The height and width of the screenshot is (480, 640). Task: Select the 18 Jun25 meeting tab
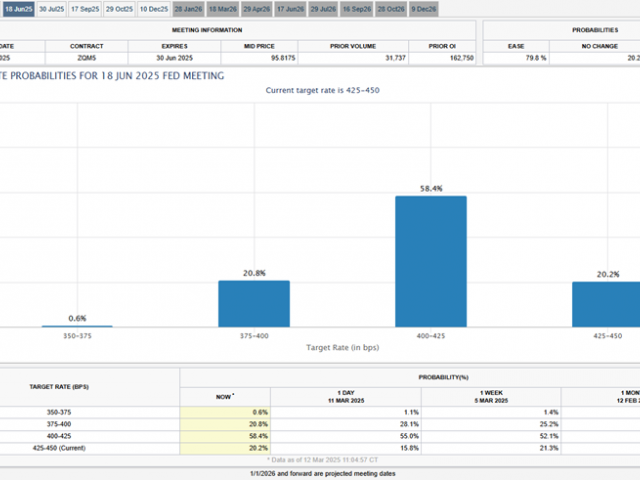tap(17, 9)
